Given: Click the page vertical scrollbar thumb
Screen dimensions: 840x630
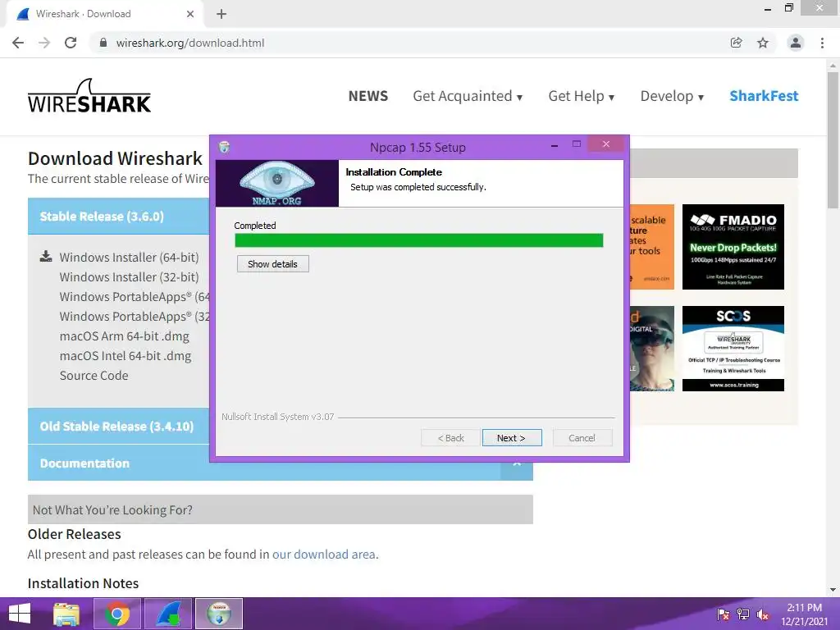Looking at the screenshot, I should click(x=833, y=140).
